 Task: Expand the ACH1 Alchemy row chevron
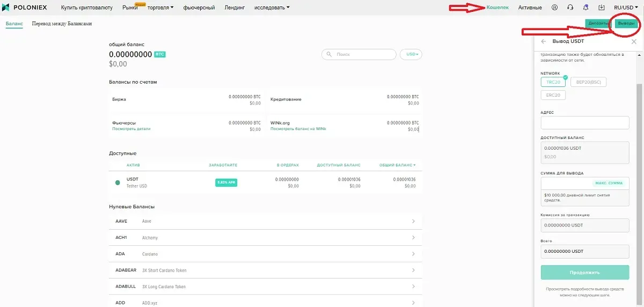coord(413,238)
